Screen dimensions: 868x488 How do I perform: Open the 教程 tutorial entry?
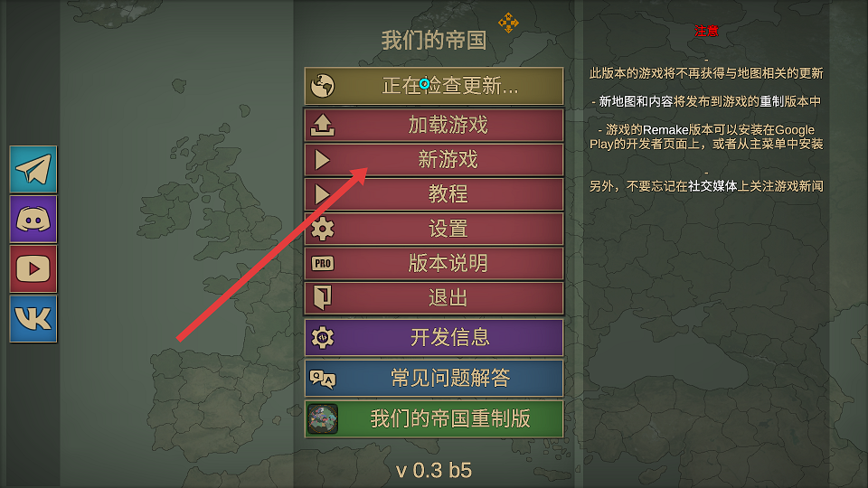pos(434,194)
